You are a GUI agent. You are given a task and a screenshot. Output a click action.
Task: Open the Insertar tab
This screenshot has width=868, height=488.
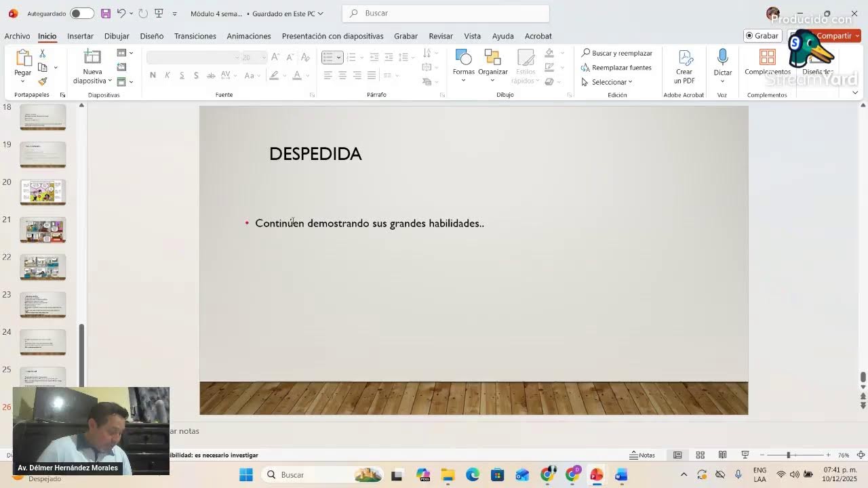[80, 36]
